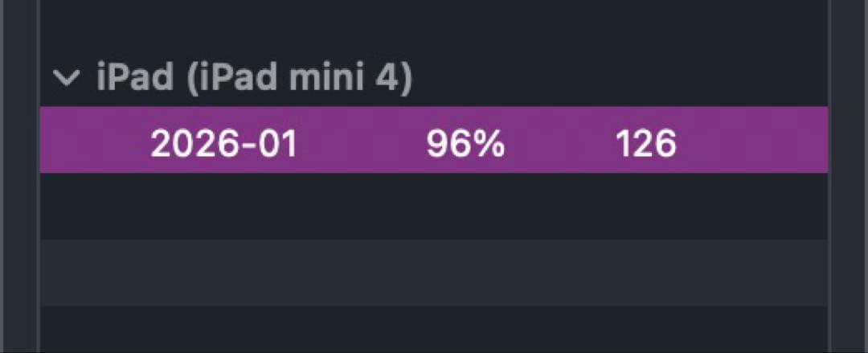Viewport: 868px width, 353px height.
Task: Click the chevron beside iPad header
Action: [x=68, y=78]
